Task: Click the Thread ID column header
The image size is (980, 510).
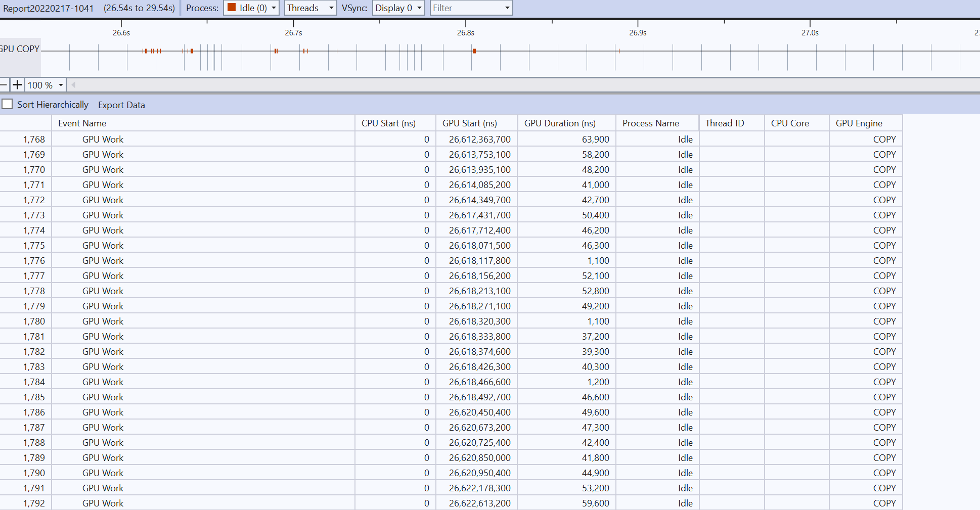Action: click(724, 123)
